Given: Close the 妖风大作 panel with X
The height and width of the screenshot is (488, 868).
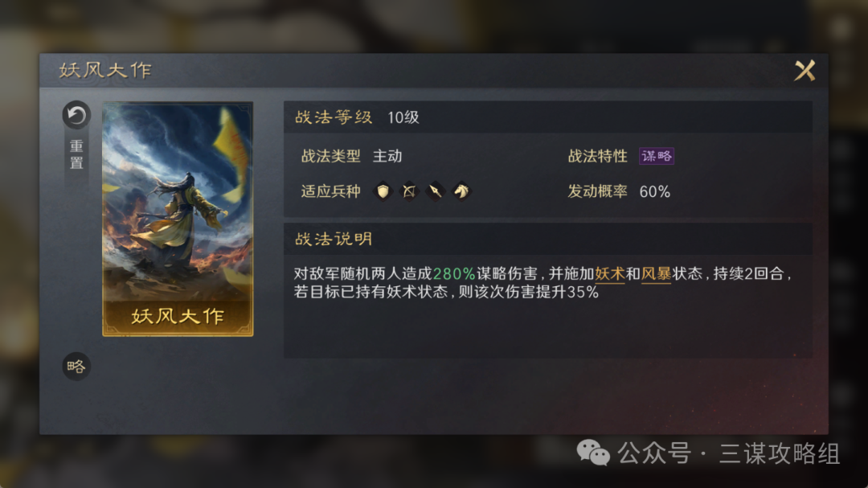Looking at the screenshot, I should (x=805, y=71).
